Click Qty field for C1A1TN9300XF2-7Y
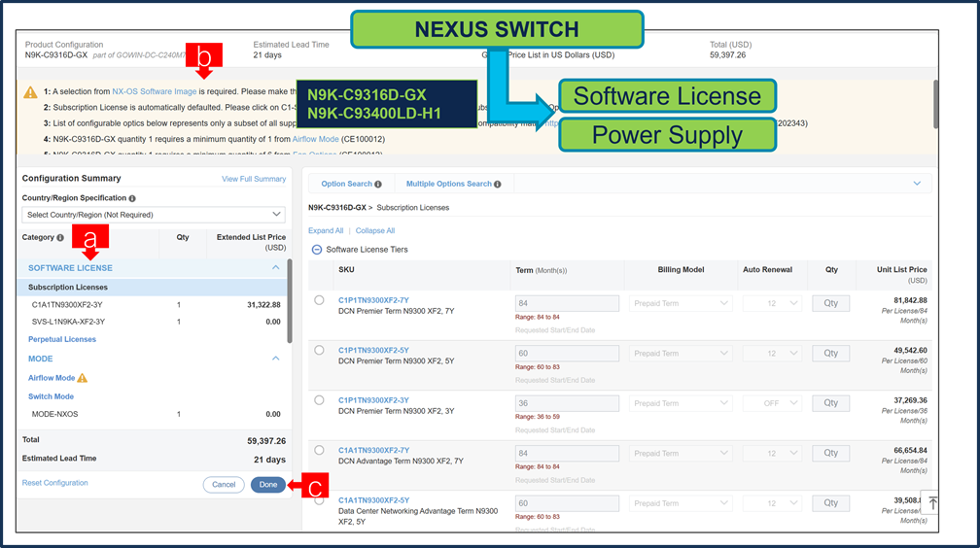980x548 pixels. pos(830,453)
